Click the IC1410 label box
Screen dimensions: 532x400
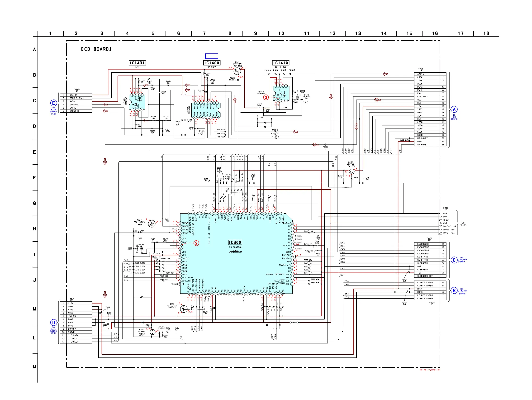[281, 63]
